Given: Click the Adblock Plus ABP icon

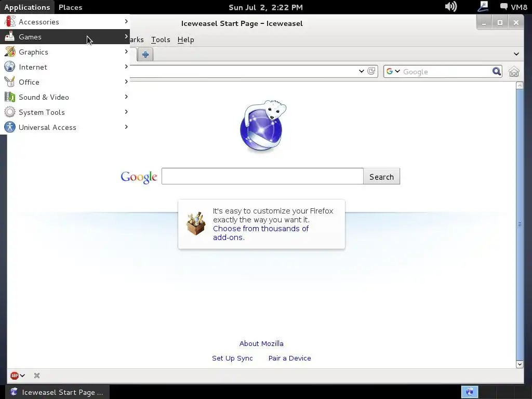Looking at the screenshot, I should coord(14,376).
